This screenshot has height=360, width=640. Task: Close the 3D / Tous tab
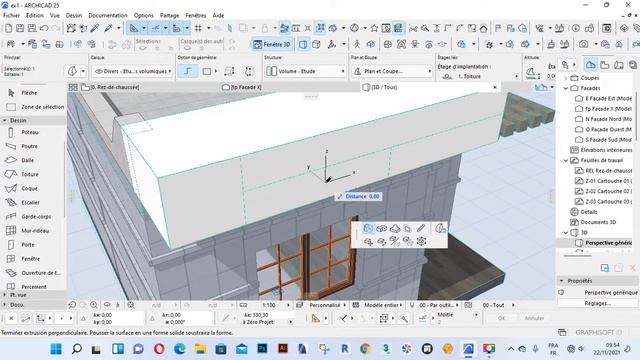495,87
